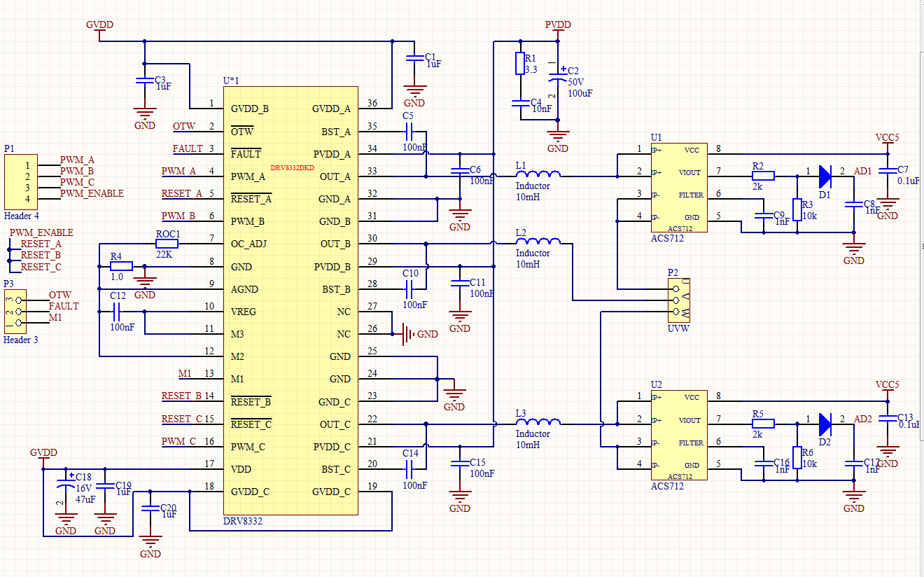This screenshot has height=577, width=924.
Task: Select the UVW caption below P2
Action: coord(679,328)
